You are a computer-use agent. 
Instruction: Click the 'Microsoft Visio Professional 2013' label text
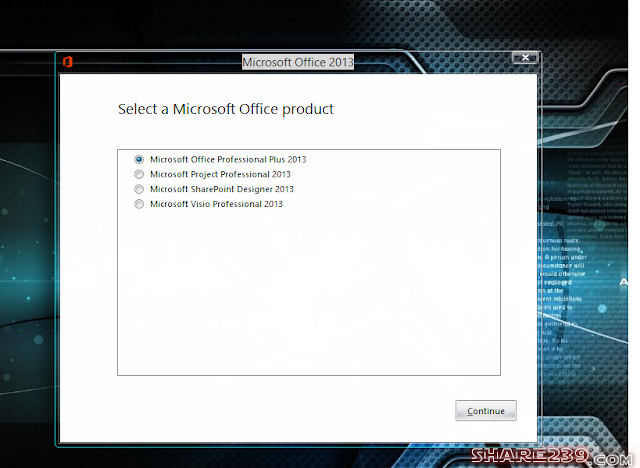pyautogui.click(x=216, y=204)
